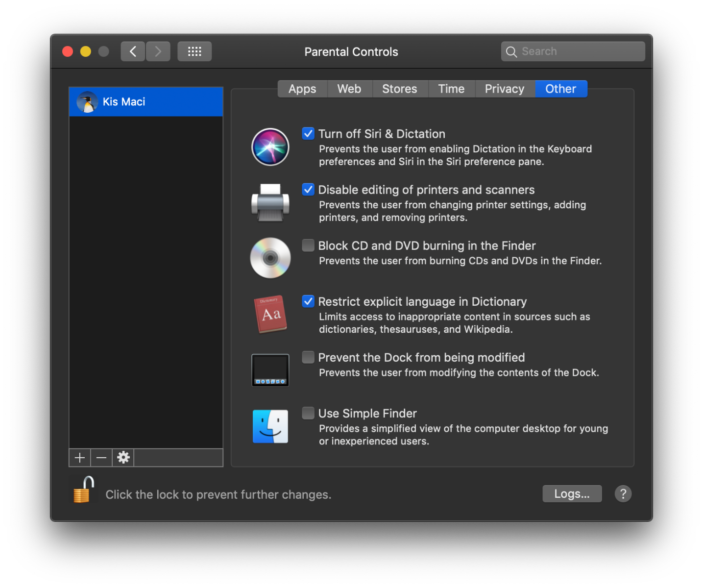Uncheck Turn off Siri & Dictation
703x588 pixels.
[x=308, y=133]
